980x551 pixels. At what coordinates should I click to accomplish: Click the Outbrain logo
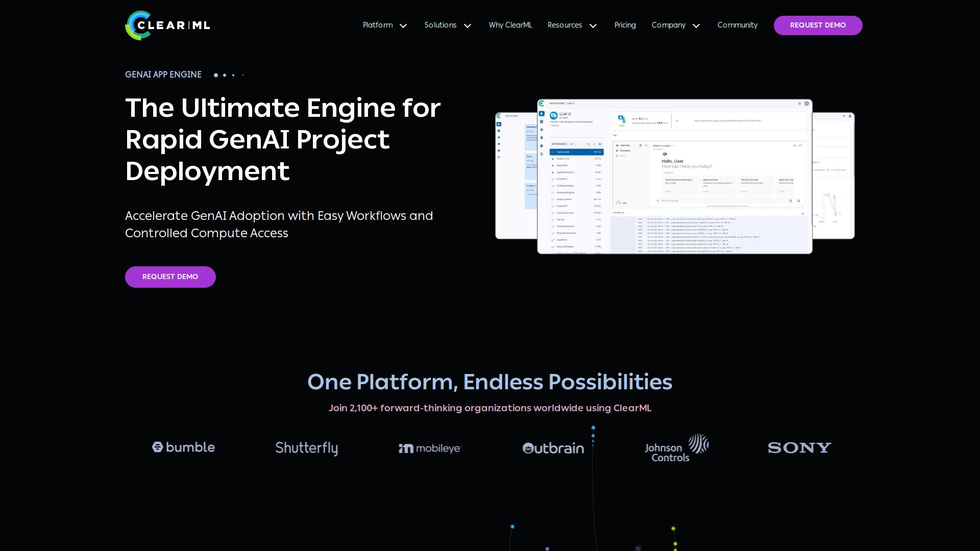click(553, 448)
